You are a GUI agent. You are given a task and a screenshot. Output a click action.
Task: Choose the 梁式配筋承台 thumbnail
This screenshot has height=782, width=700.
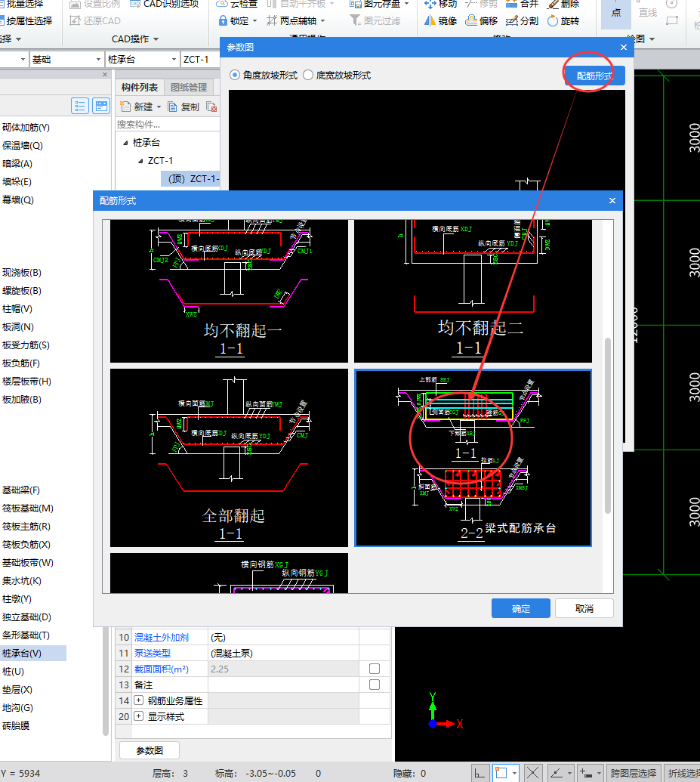(473, 458)
